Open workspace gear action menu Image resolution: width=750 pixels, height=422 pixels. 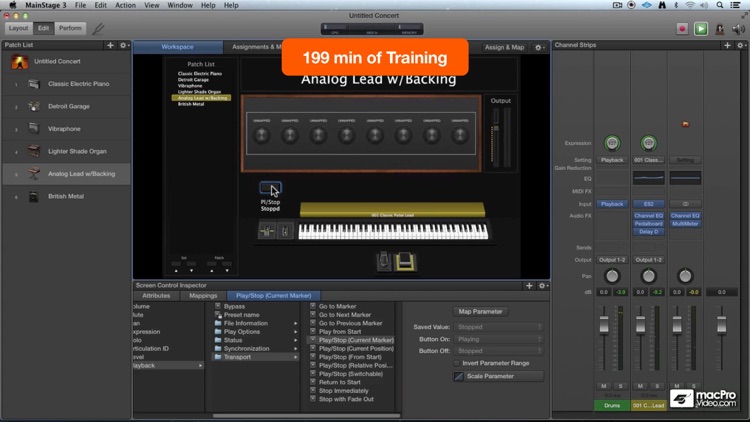(539, 47)
